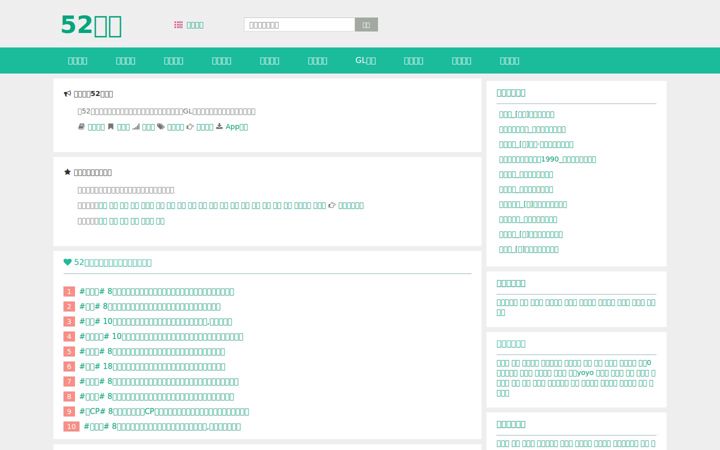Screen dimensions: 720x450
Task: Click the megaphone icon beside the "52" announcement heading
Action: pos(68,94)
